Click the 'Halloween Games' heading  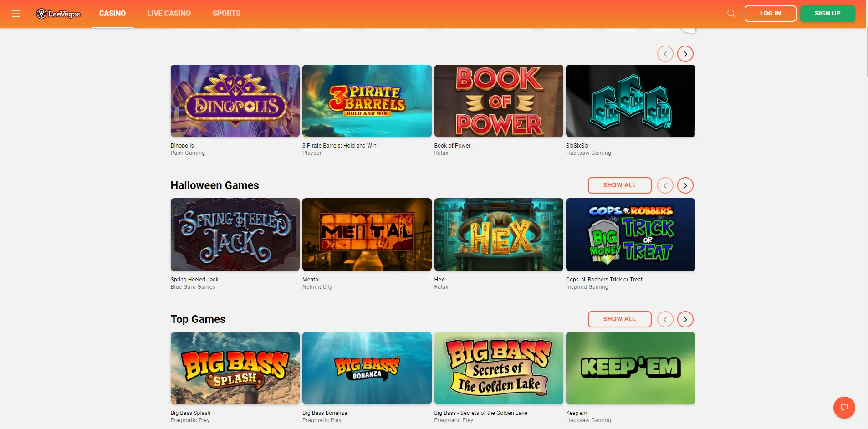coord(214,185)
